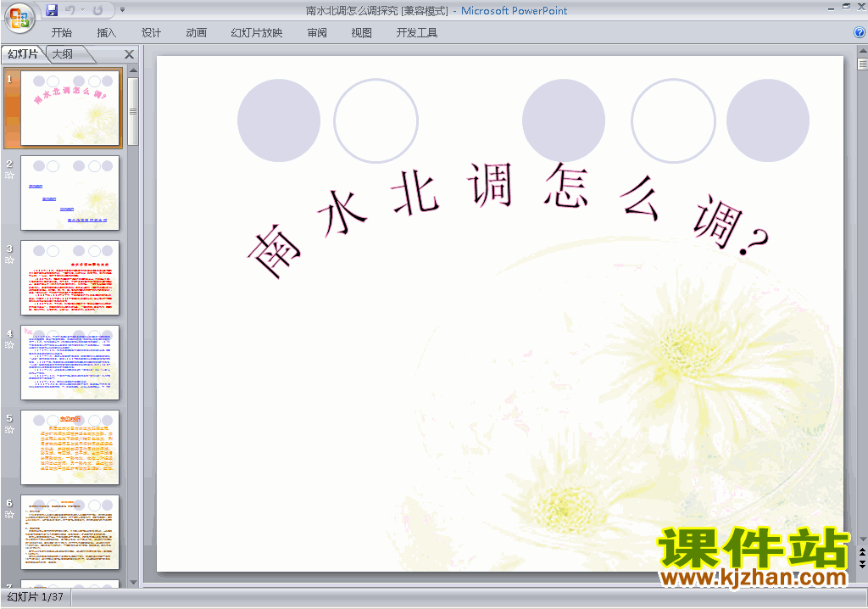This screenshot has width=868, height=609.
Task: Click the Undo arrow in quick access toolbar
Action: [x=70, y=10]
